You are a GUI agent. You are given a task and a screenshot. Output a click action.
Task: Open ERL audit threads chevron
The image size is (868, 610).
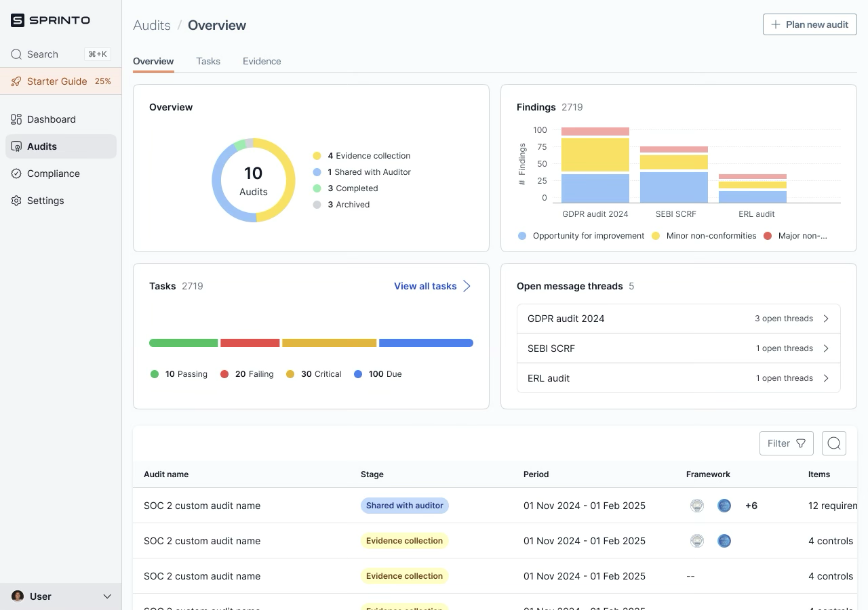826,378
